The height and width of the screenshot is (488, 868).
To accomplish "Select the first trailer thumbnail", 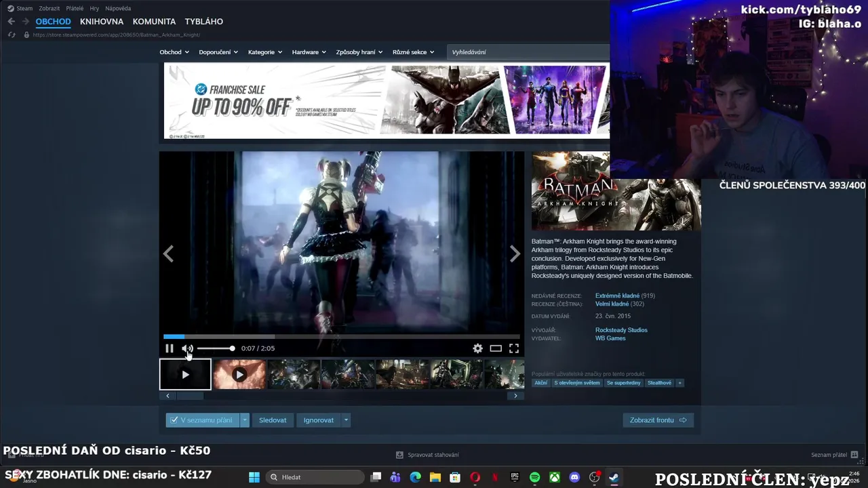I will coord(185,375).
